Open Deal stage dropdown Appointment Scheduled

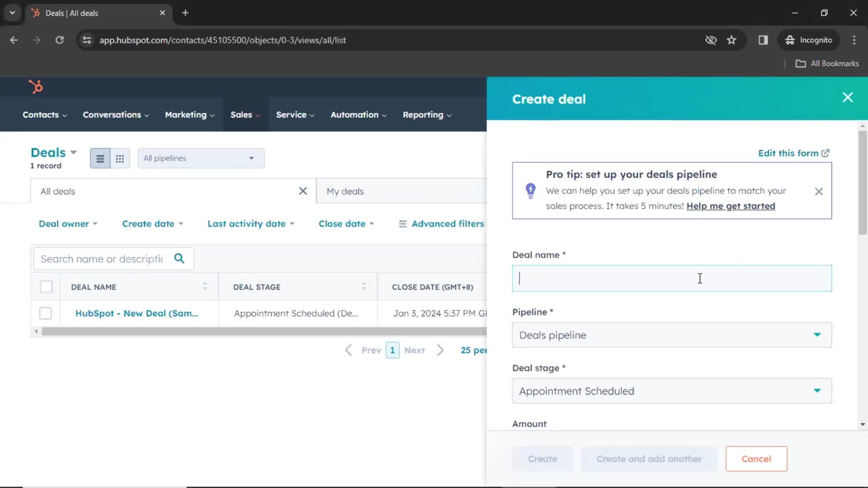coord(672,391)
